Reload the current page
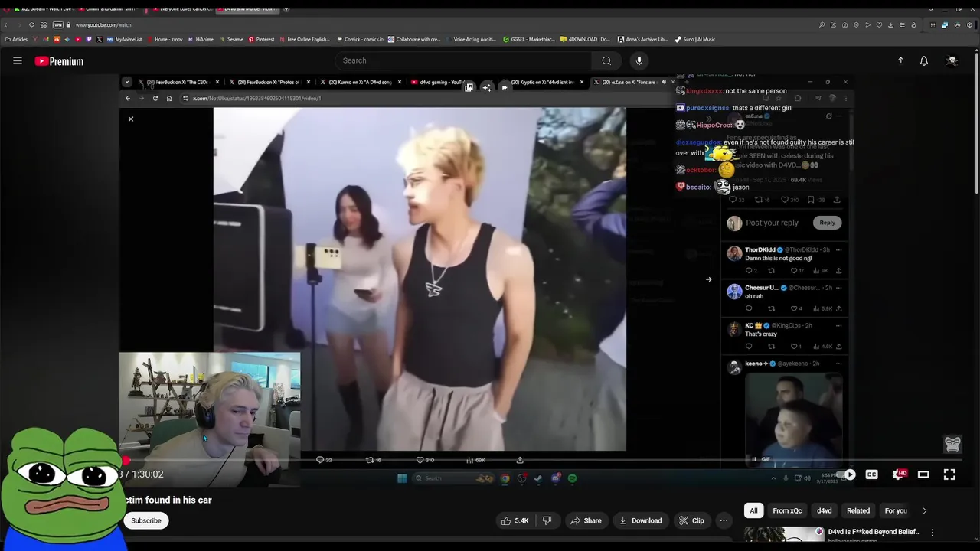The height and width of the screenshot is (551, 980). tap(31, 24)
